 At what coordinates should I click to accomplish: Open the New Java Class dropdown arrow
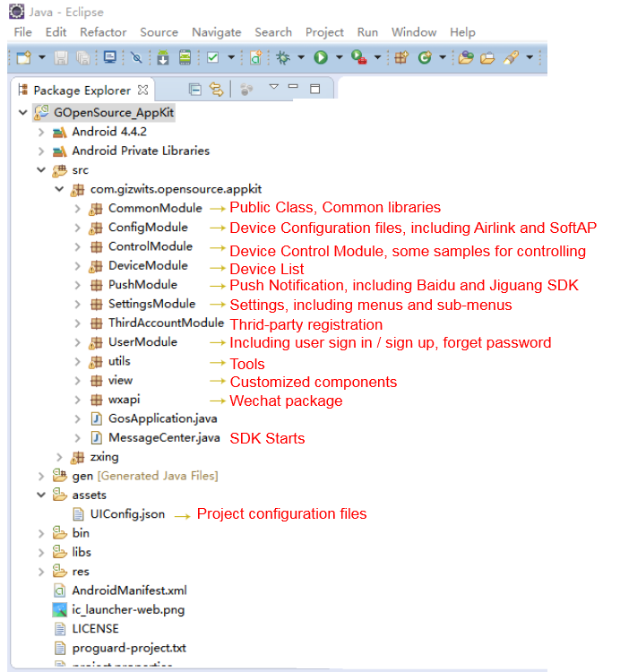443,57
